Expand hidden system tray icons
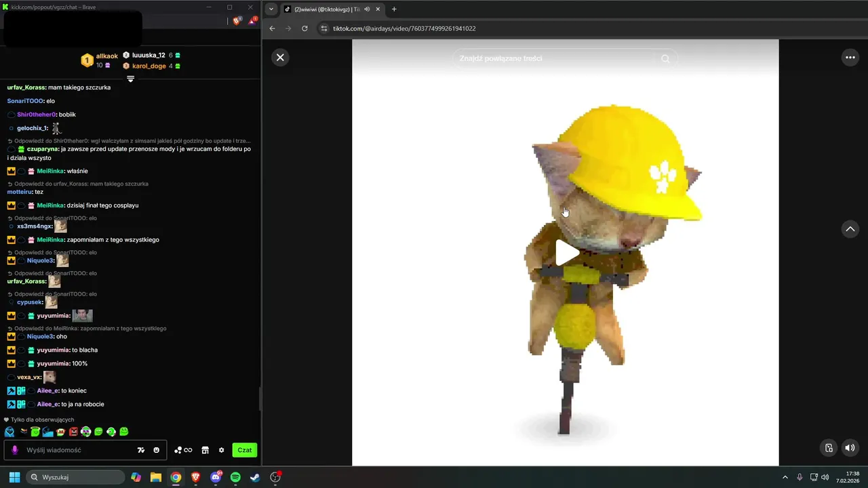 [785, 477]
